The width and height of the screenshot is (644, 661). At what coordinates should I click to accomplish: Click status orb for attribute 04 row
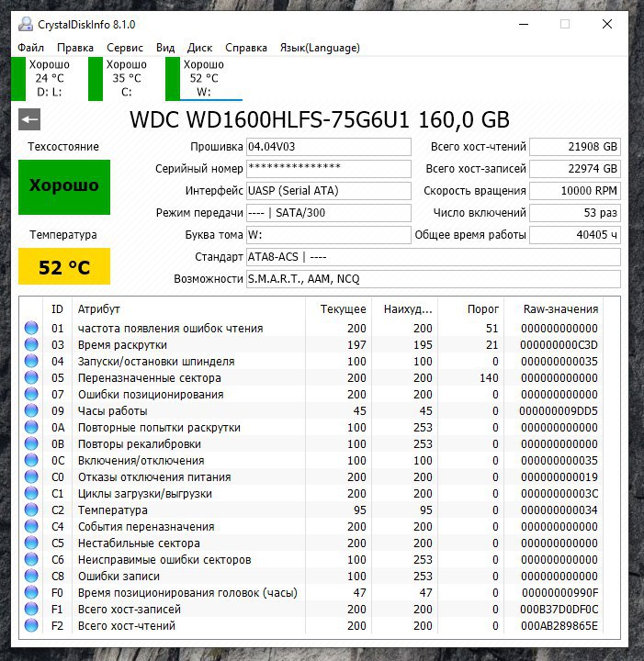click(31, 361)
